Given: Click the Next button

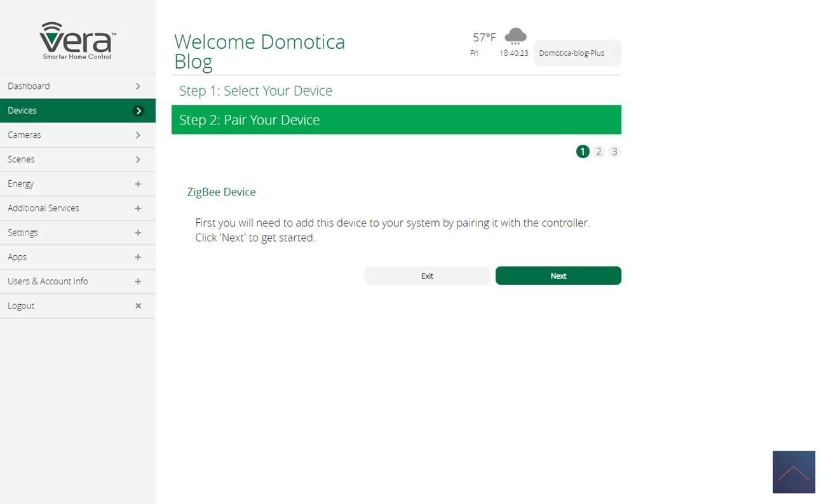Looking at the screenshot, I should [x=559, y=275].
